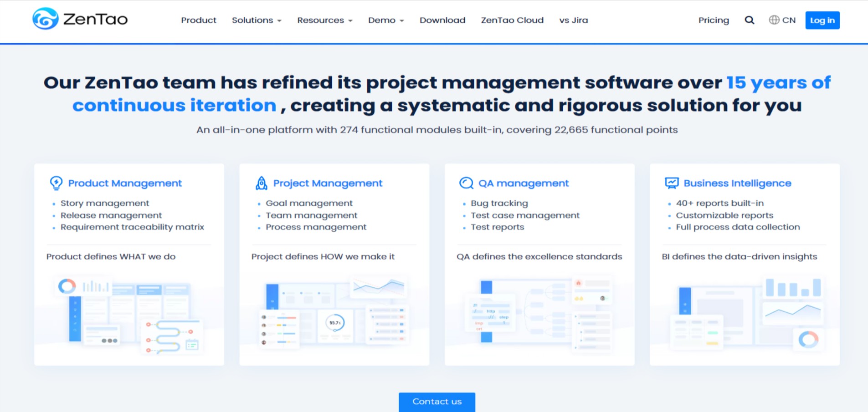Viewport: 868px width, 412px height.
Task: Open the Business Intelligence heading link
Action: [737, 183]
